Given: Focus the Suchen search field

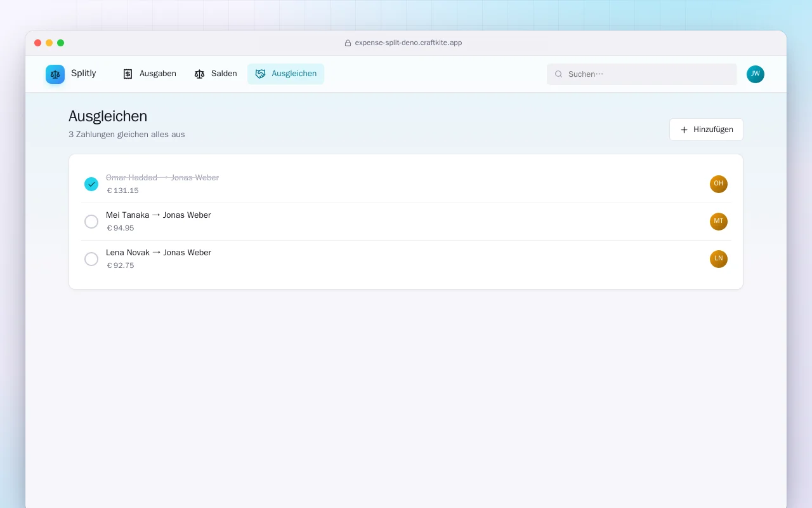Looking at the screenshot, I should click(642, 74).
